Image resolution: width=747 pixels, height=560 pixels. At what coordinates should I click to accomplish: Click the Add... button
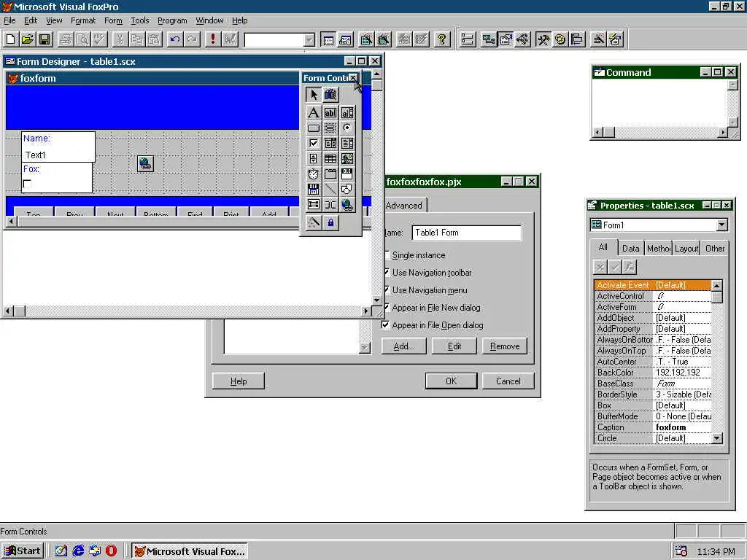click(403, 346)
